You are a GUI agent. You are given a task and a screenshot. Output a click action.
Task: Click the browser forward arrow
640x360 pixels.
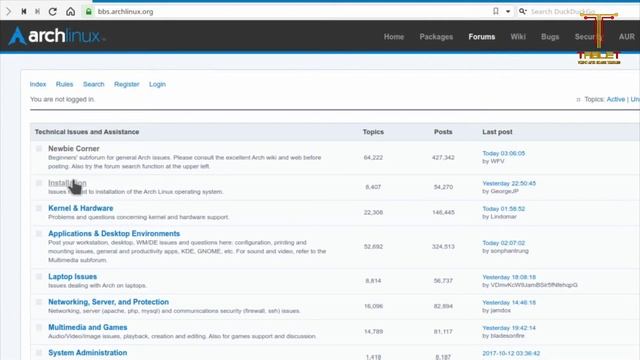point(8,11)
